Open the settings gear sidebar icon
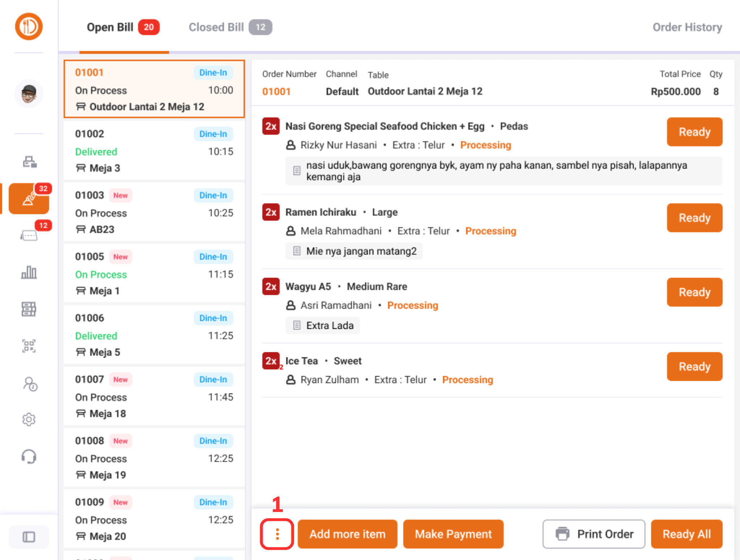The height and width of the screenshot is (560, 740). coord(29,419)
